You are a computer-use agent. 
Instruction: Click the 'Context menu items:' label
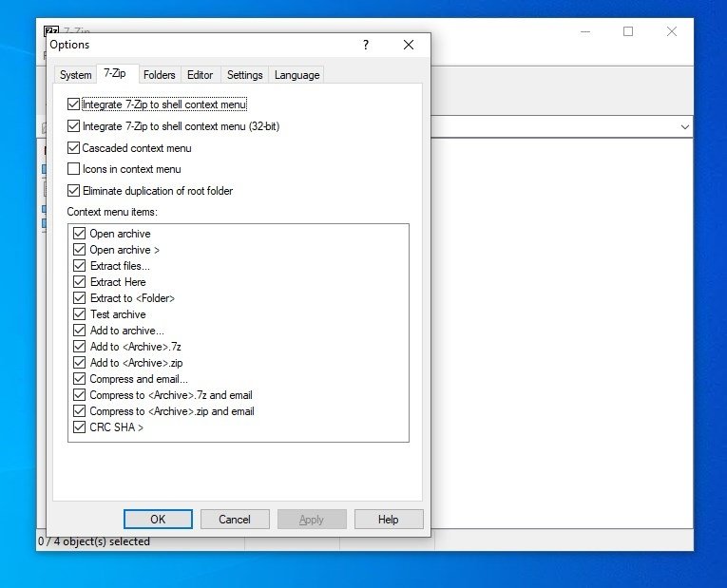point(112,212)
